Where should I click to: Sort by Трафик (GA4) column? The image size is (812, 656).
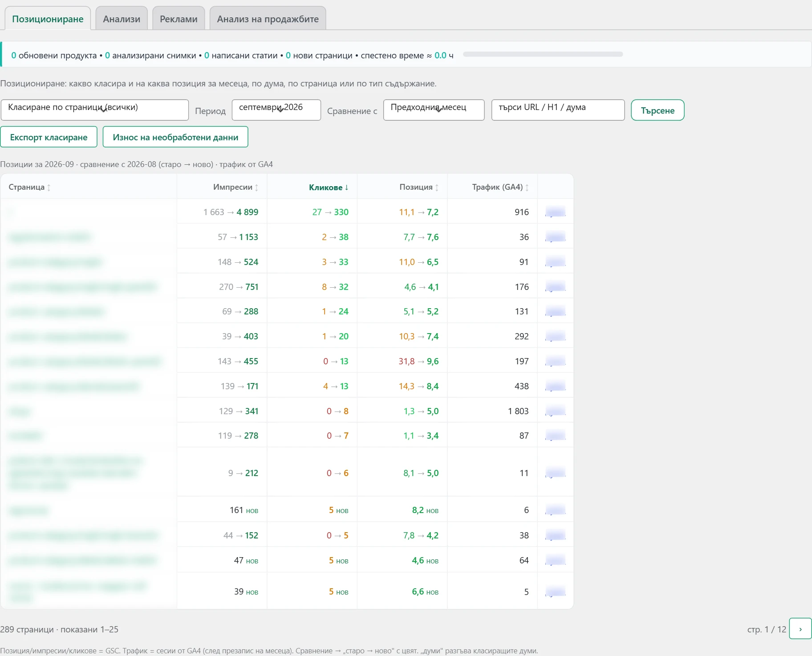[x=500, y=187]
